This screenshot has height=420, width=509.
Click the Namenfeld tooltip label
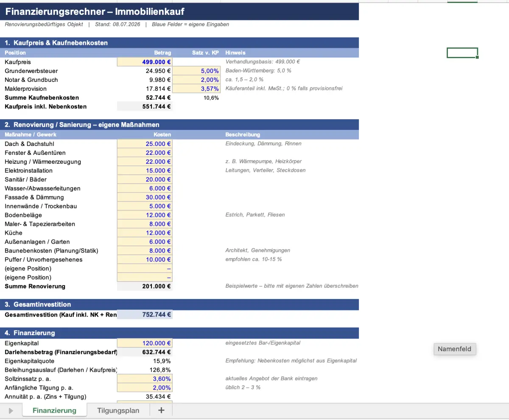pyautogui.click(x=455, y=349)
